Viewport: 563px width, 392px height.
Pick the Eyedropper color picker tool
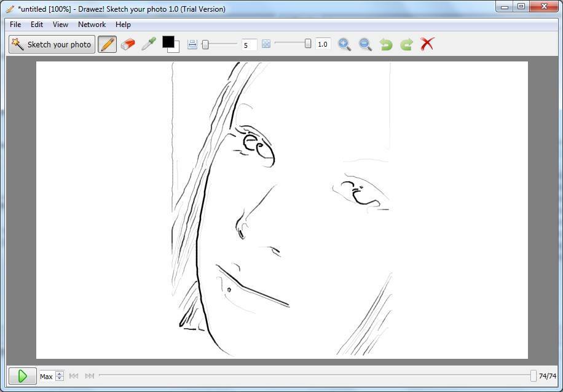pyautogui.click(x=148, y=44)
